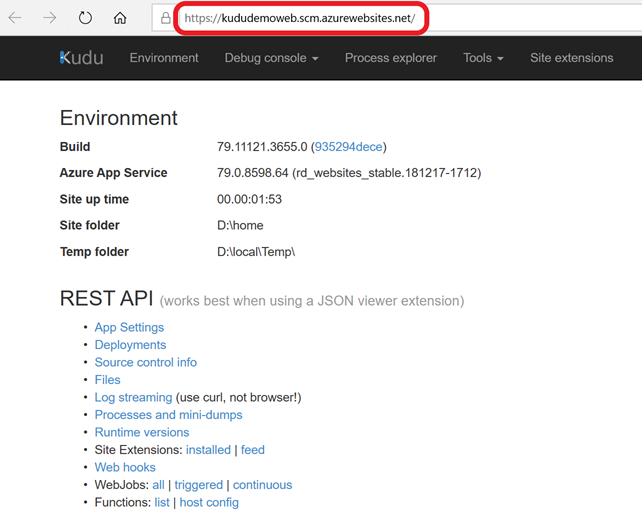The image size is (642, 520).
Task: Open WebJobs triggered link
Action: pos(199,485)
